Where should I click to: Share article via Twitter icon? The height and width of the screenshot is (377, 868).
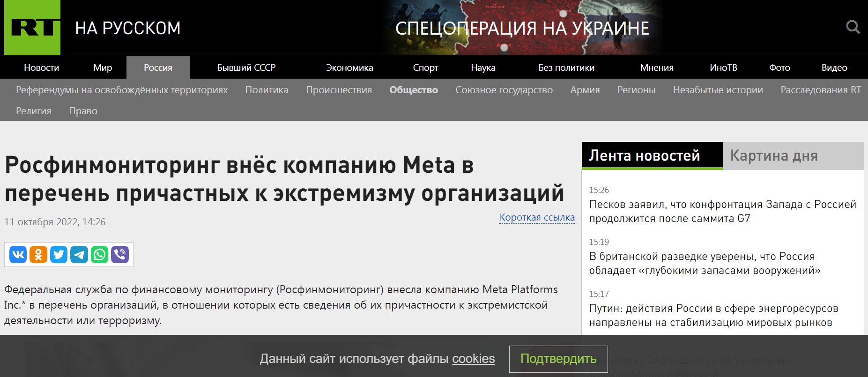(x=59, y=254)
